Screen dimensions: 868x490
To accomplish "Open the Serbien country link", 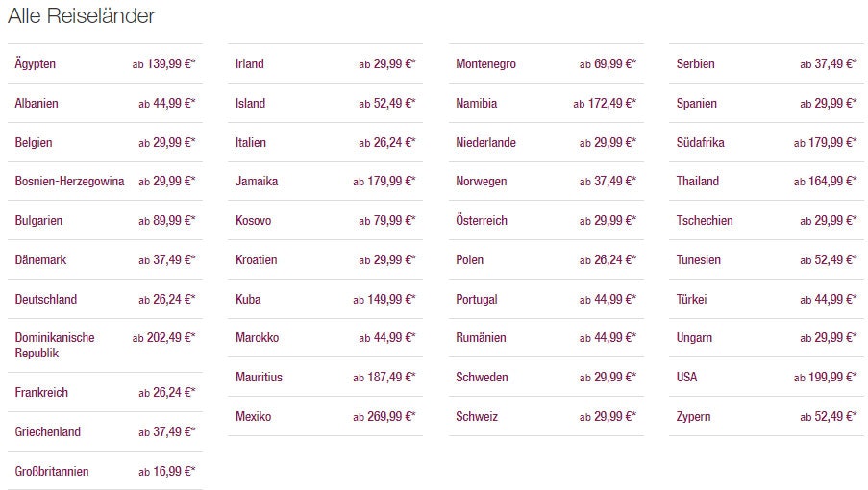I will click(x=696, y=64).
